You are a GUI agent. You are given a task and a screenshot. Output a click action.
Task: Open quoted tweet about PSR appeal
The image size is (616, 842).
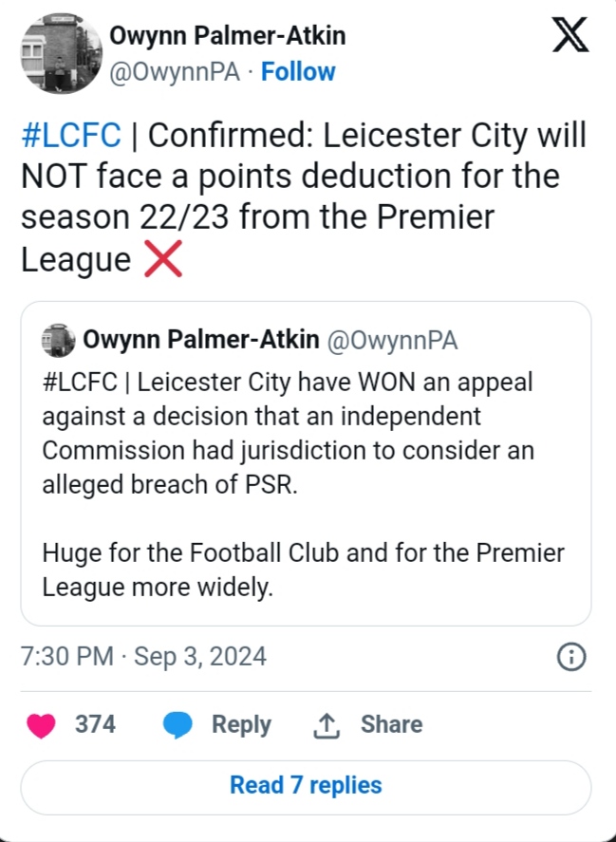point(306,484)
